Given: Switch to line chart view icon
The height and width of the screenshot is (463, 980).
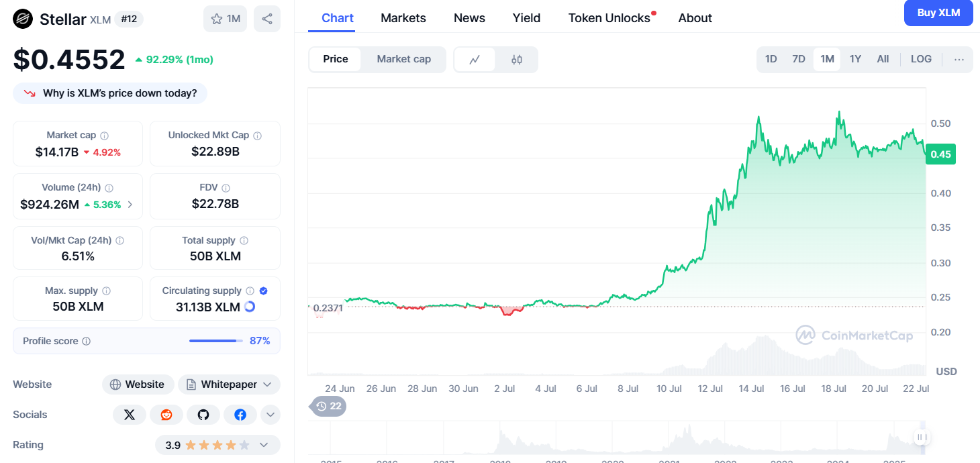Looking at the screenshot, I should (475, 59).
